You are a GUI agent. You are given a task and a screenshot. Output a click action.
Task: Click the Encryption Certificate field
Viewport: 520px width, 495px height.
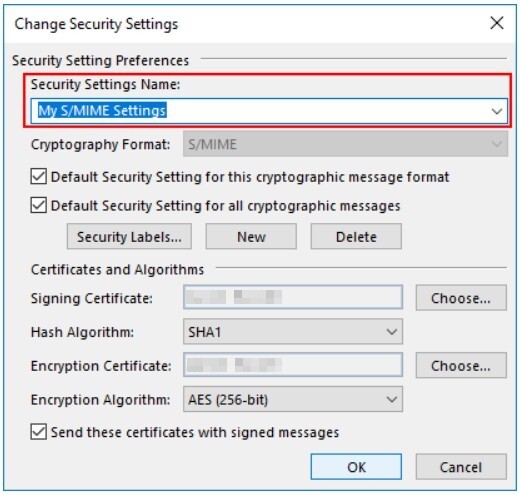point(293,365)
